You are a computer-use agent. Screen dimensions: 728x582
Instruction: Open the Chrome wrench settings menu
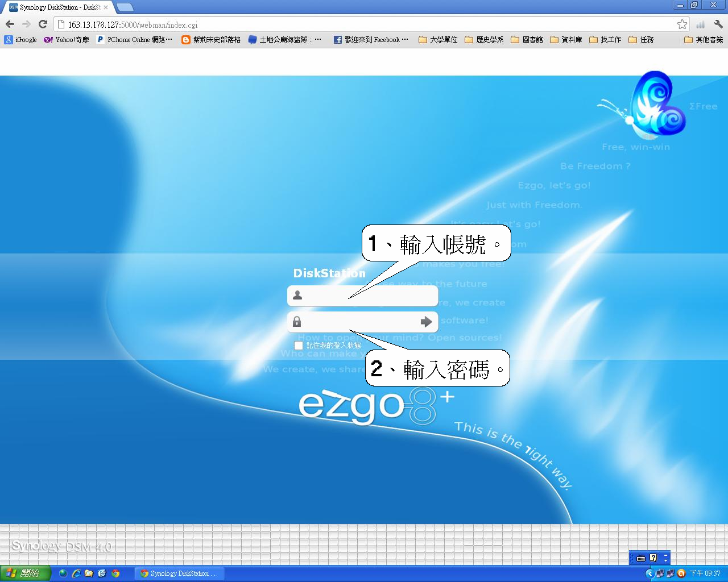tap(718, 24)
